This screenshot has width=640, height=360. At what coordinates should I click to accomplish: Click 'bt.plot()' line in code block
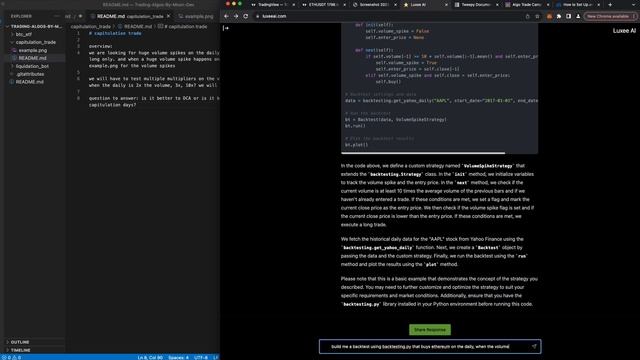click(x=356, y=145)
